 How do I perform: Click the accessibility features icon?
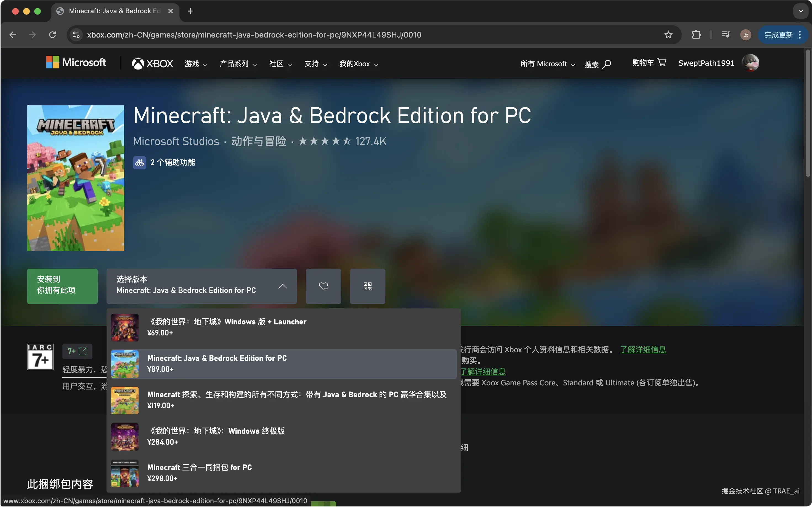coord(140,163)
